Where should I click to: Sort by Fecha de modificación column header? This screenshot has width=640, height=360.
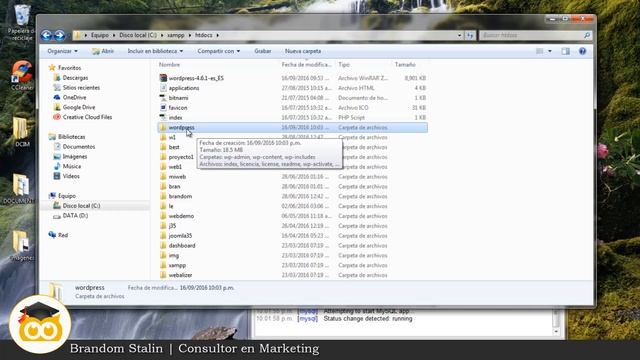[306, 64]
